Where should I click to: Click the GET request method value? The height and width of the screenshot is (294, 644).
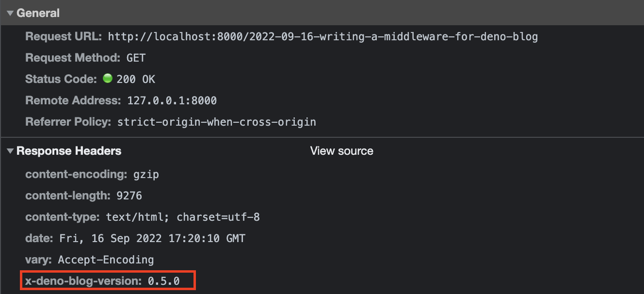point(136,58)
